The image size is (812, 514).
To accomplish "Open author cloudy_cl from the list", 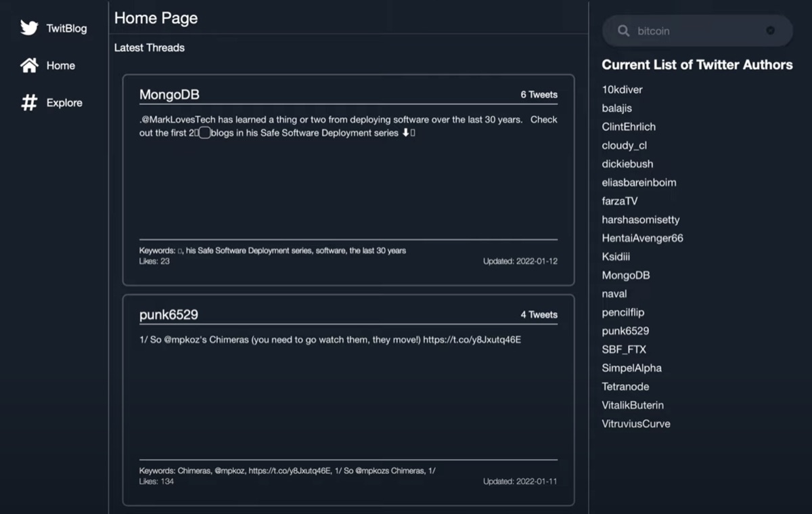I will click(624, 145).
